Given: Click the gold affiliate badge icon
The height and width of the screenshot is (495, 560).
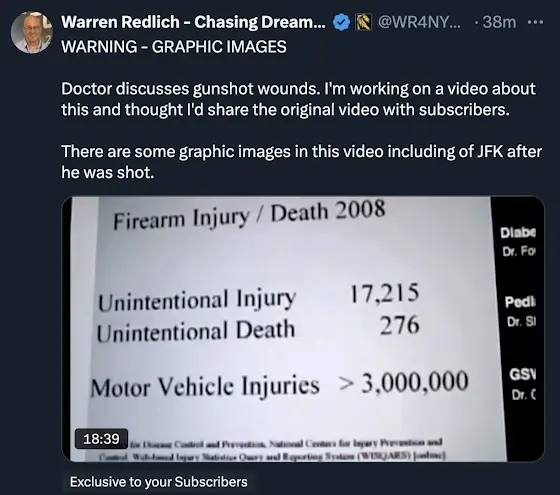Looking at the screenshot, I should (x=364, y=22).
